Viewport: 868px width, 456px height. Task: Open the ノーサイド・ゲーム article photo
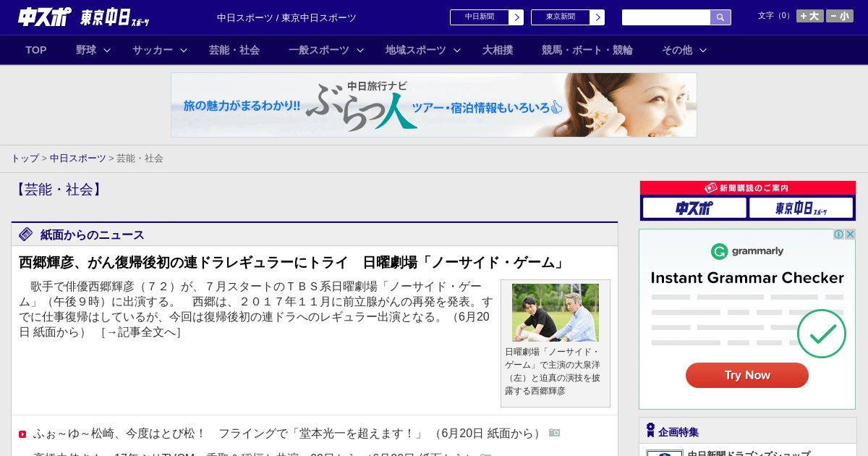556,313
